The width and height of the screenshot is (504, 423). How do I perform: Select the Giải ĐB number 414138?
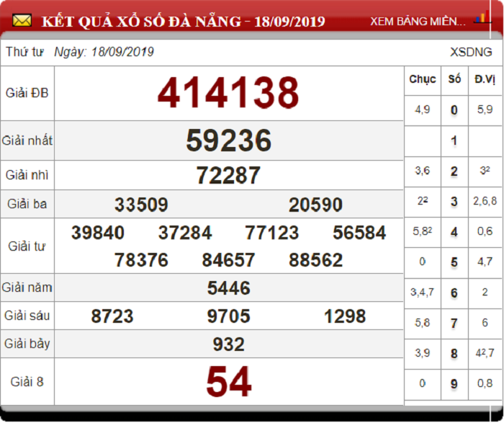[x=228, y=93]
